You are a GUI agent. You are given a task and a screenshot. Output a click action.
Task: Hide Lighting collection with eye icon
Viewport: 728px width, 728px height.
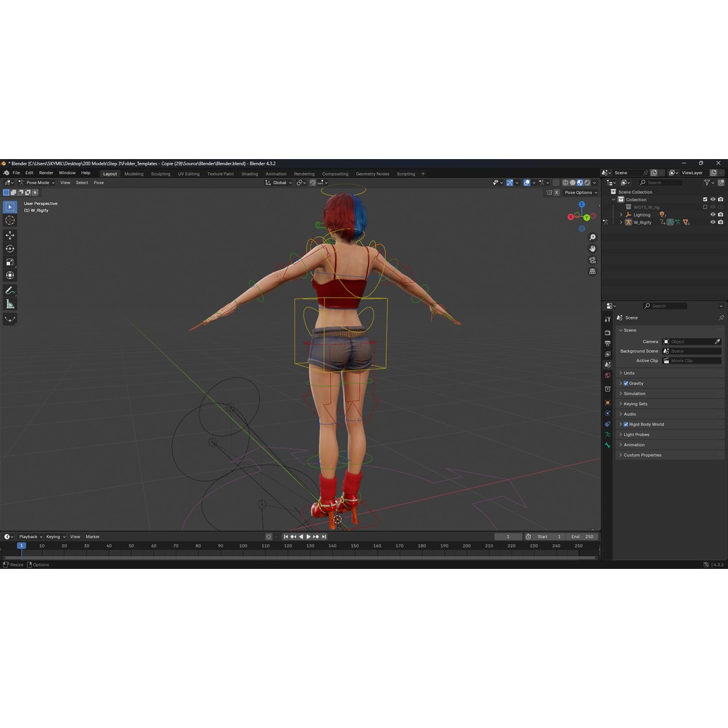[712, 215]
